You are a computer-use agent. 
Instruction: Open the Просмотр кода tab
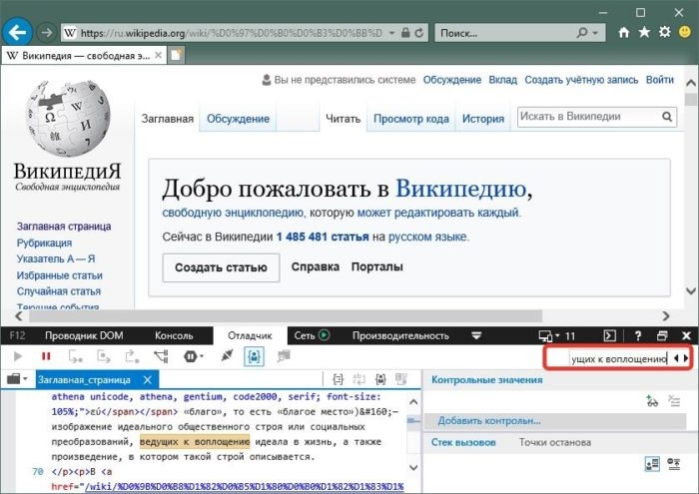tap(411, 119)
